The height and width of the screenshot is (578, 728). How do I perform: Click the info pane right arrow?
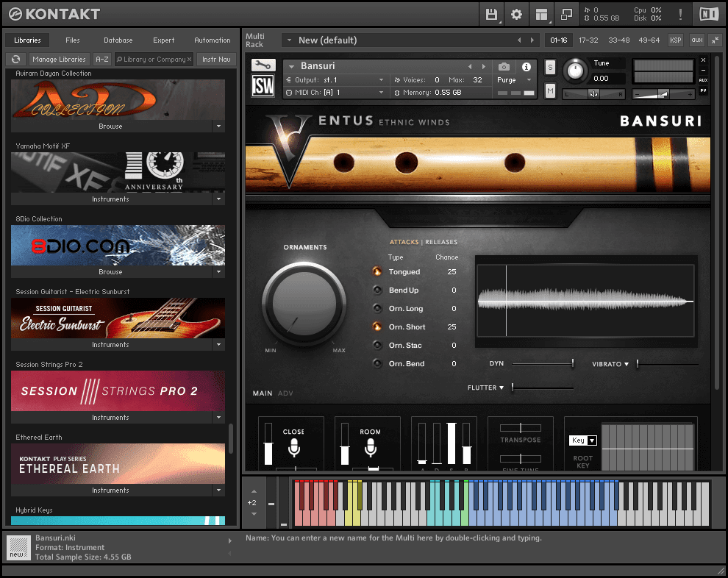tap(230, 540)
